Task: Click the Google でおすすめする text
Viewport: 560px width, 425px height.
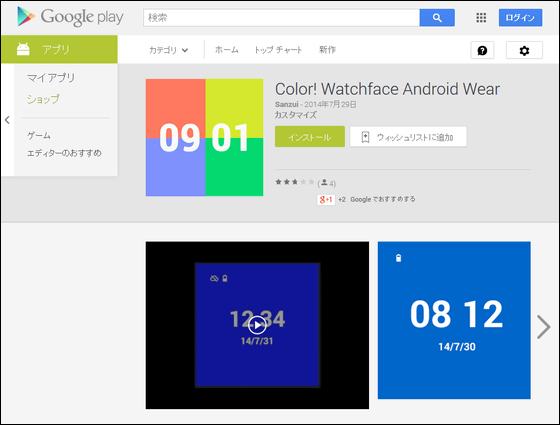Action: 382,199
